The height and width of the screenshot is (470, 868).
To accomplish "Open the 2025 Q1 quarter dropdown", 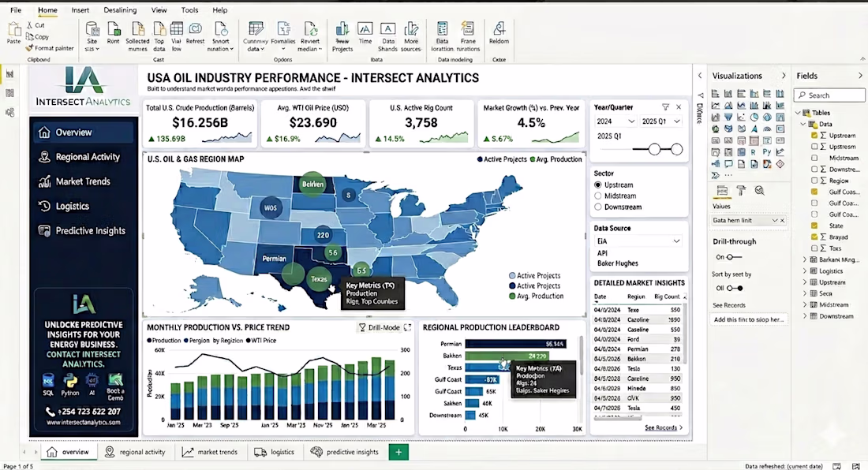I will [661, 121].
